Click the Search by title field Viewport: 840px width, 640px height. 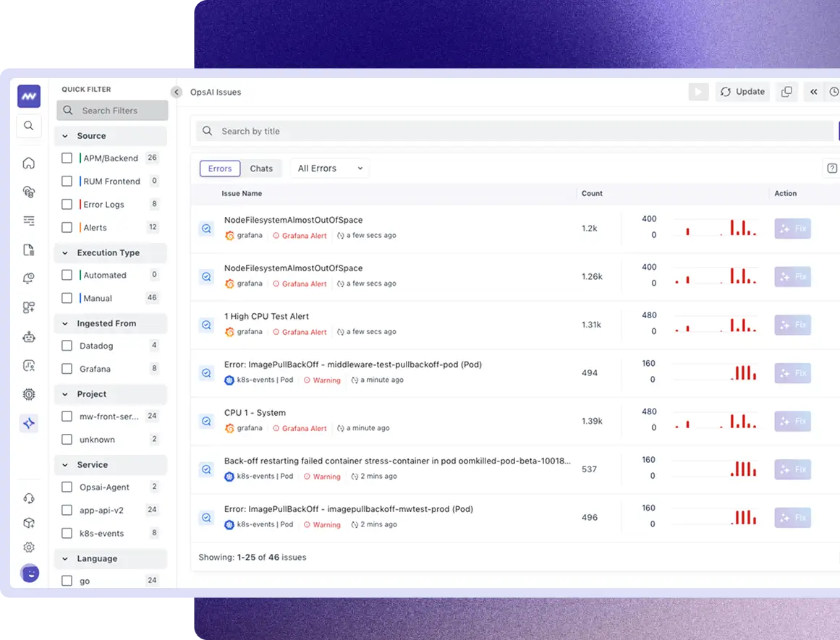coord(514,131)
